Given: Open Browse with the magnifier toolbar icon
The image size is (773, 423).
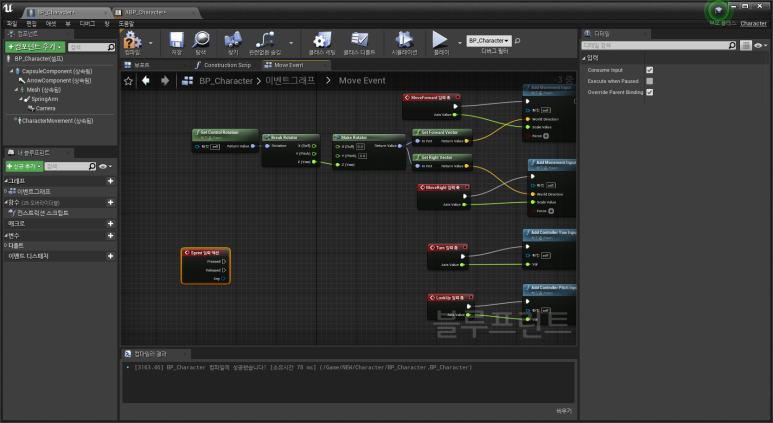Looking at the screenshot, I should point(201,39).
